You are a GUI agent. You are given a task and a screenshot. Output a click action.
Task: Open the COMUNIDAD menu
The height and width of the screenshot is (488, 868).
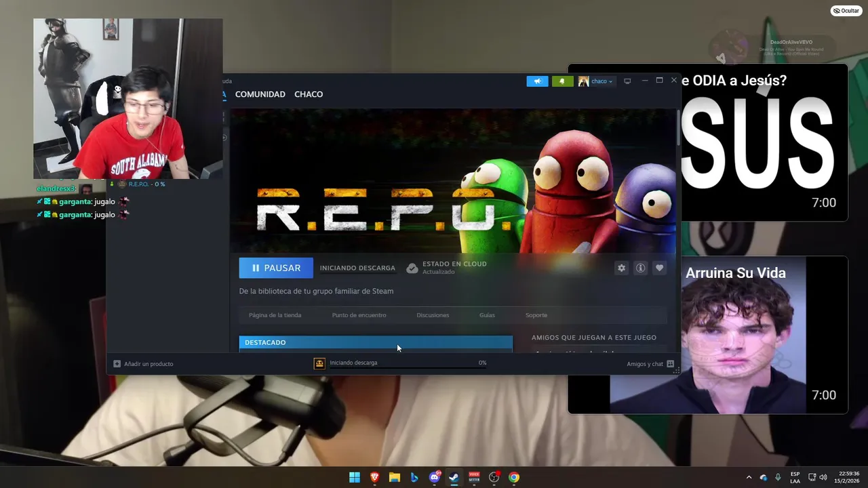[260, 94]
